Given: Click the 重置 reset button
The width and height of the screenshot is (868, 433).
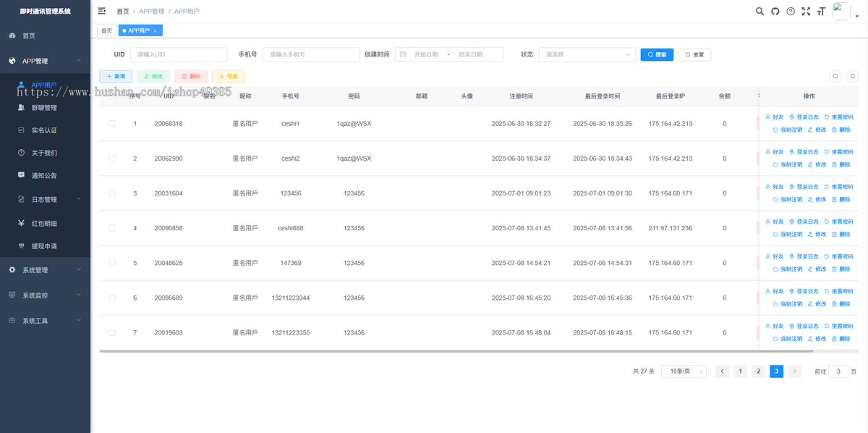Looking at the screenshot, I should (694, 54).
